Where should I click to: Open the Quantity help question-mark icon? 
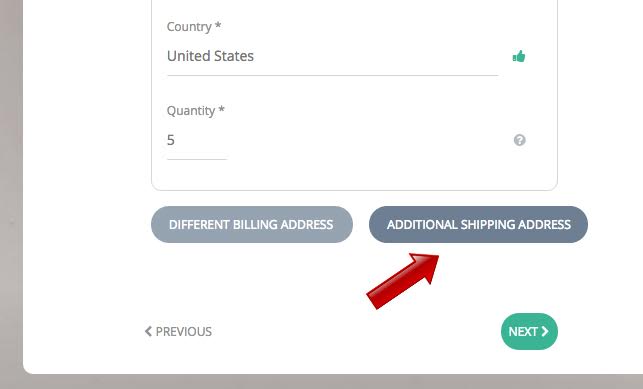coord(520,140)
